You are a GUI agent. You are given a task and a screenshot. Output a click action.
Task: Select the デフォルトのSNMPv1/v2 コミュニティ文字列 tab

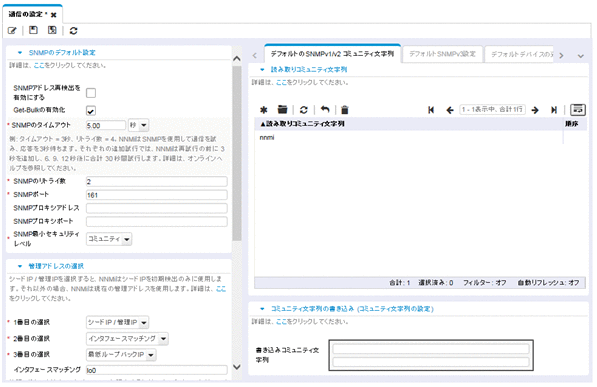tap(332, 54)
